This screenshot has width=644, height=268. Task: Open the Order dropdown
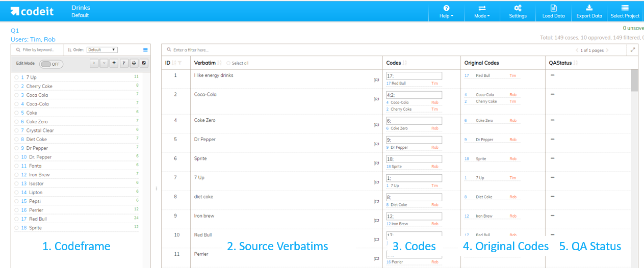[x=102, y=50]
